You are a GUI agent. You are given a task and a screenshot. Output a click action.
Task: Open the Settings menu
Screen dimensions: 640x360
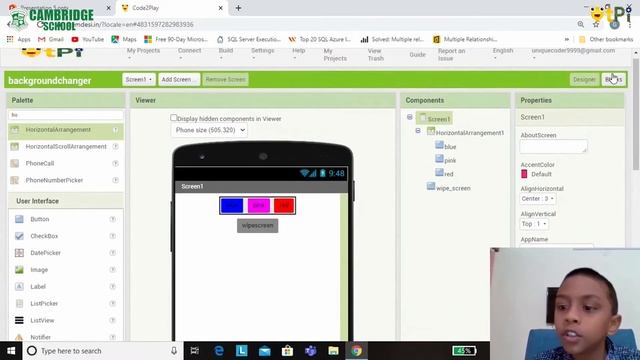point(262,54)
